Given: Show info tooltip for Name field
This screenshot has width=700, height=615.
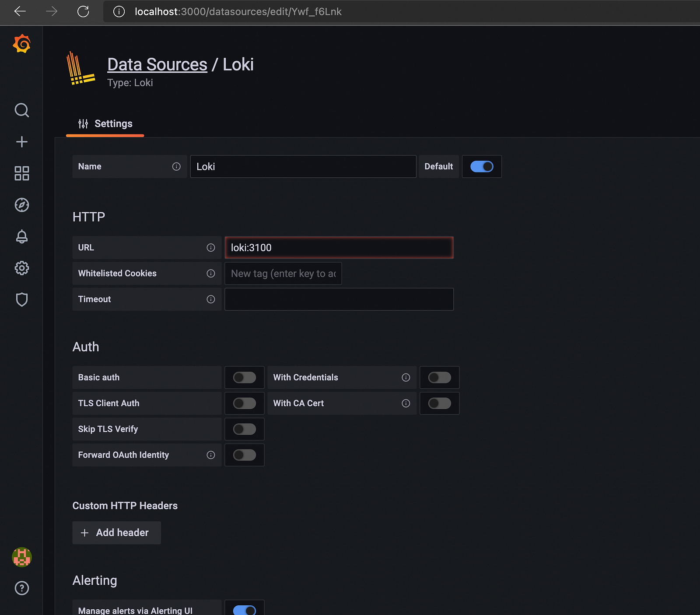Looking at the screenshot, I should coord(176,166).
